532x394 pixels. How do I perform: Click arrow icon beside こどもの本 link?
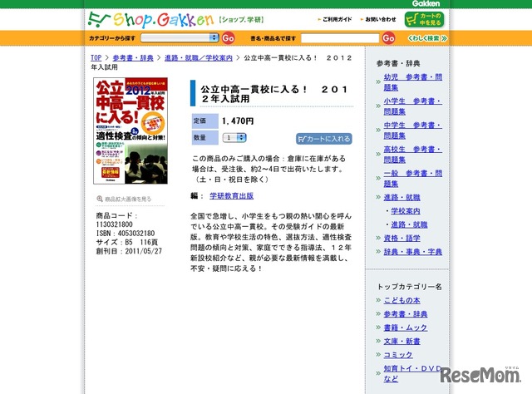[x=378, y=300]
